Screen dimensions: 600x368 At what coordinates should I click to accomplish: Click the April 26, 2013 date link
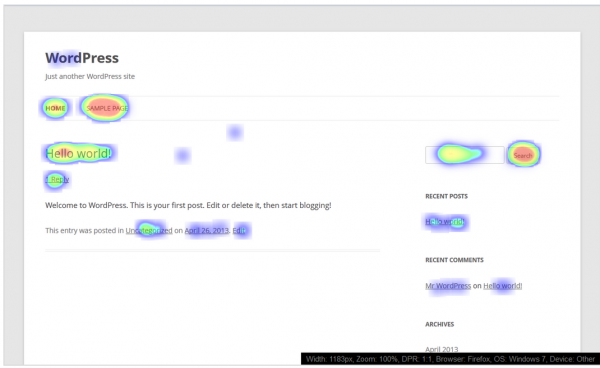(x=207, y=230)
